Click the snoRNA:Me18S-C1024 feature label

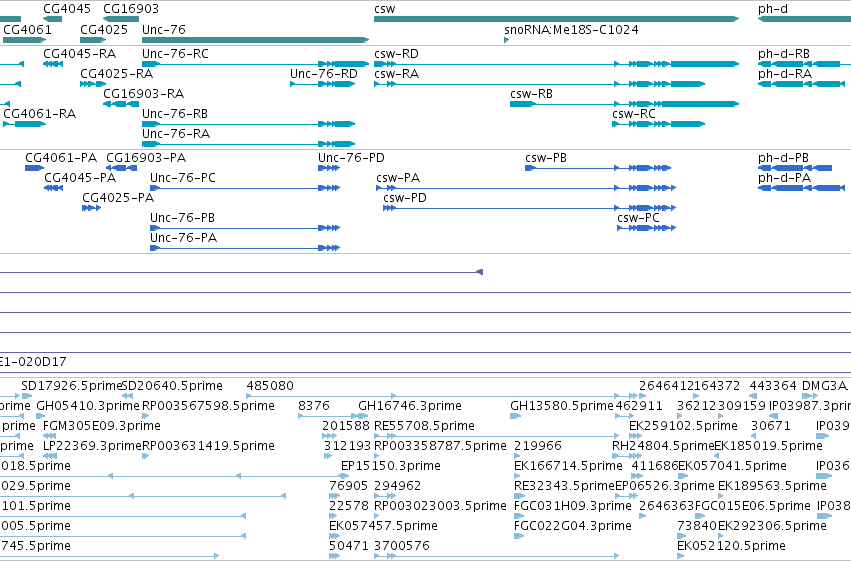tap(571, 29)
